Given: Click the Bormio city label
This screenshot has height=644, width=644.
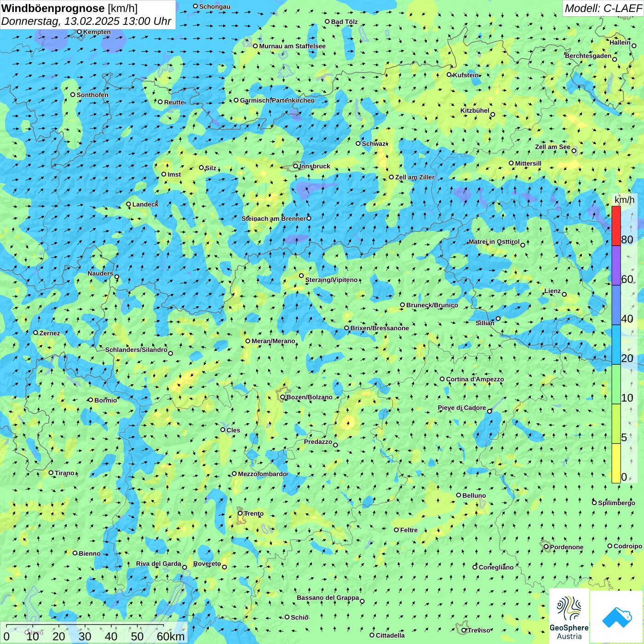Looking at the screenshot, I should 105,400.
